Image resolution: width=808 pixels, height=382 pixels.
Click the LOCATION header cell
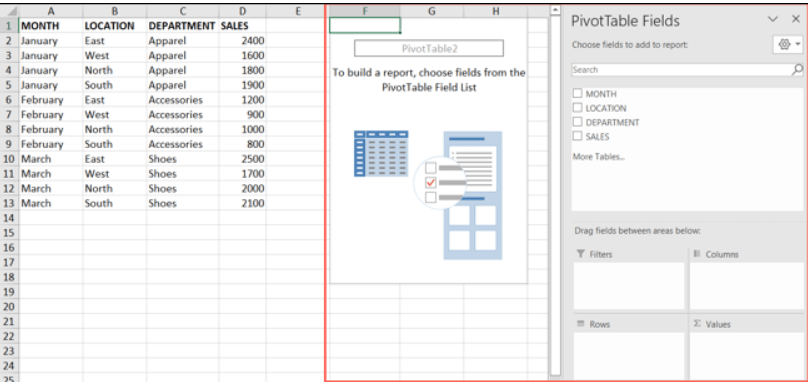(114, 26)
